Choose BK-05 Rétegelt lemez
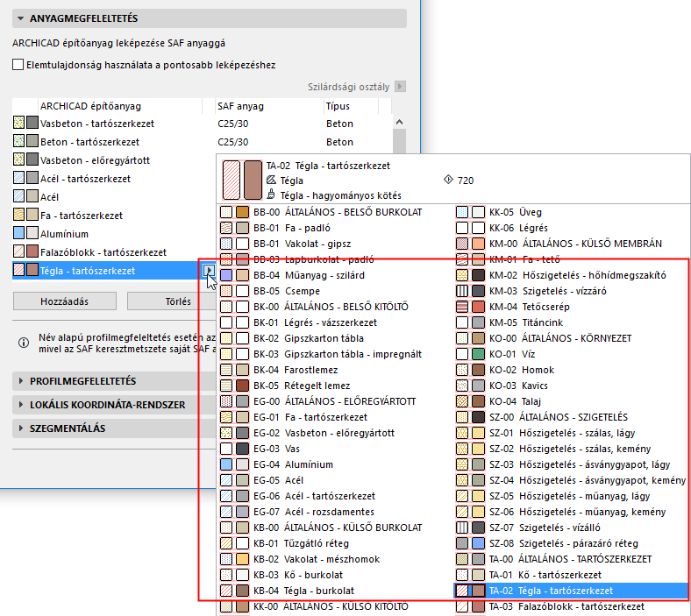The height and width of the screenshot is (616, 691). click(336, 386)
